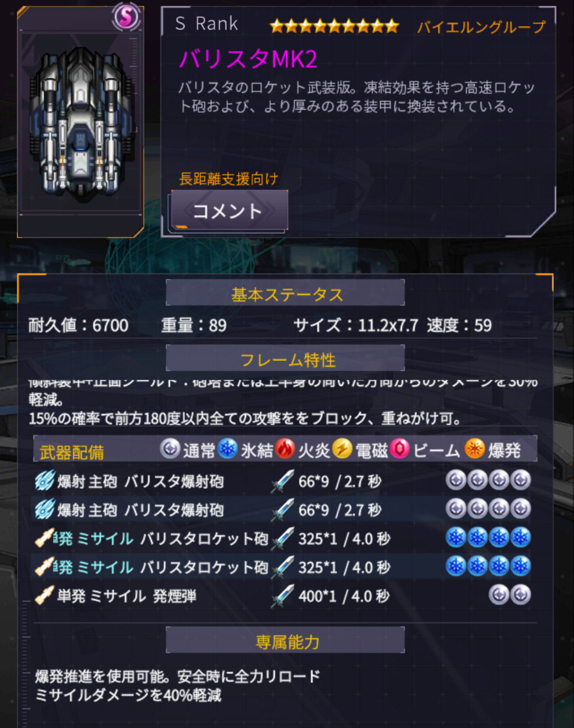Click the 爆発 explosion icon in legend

[x=474, y=449]
